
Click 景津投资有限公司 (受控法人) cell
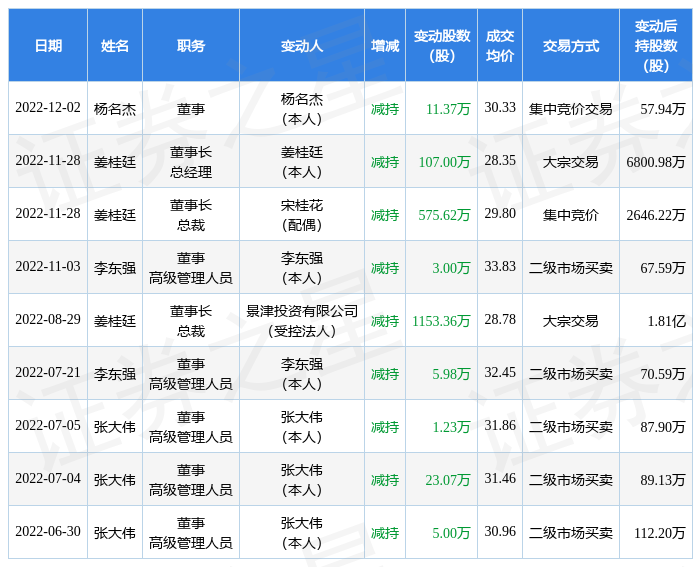tap(302, 321)
